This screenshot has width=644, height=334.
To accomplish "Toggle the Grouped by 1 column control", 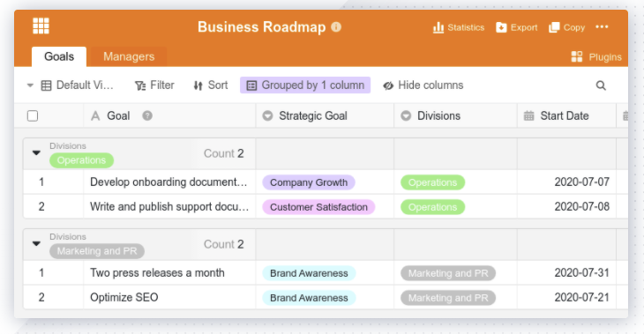I will point(305,85).
